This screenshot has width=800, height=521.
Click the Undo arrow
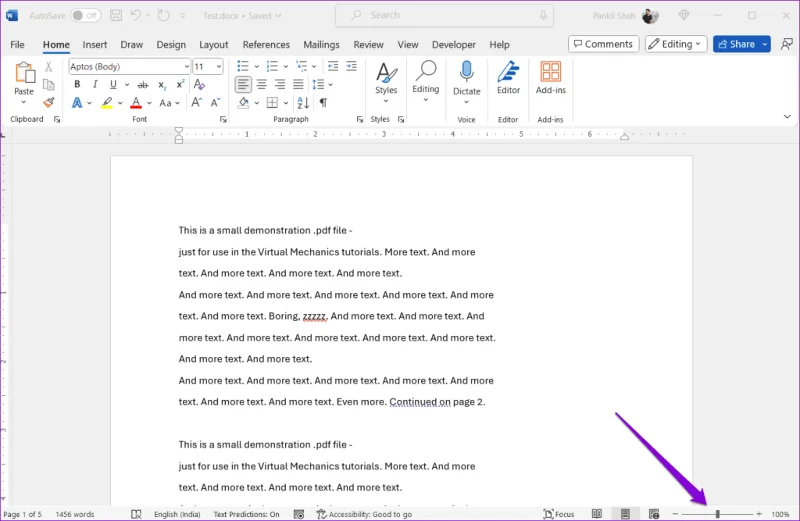[135, 15]
